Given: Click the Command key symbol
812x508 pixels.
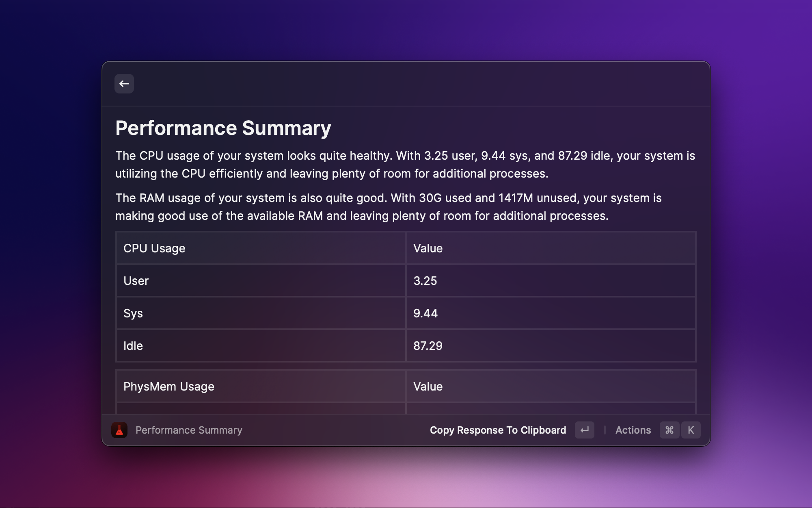Looking at the screenshot, I should coord(669,430).
